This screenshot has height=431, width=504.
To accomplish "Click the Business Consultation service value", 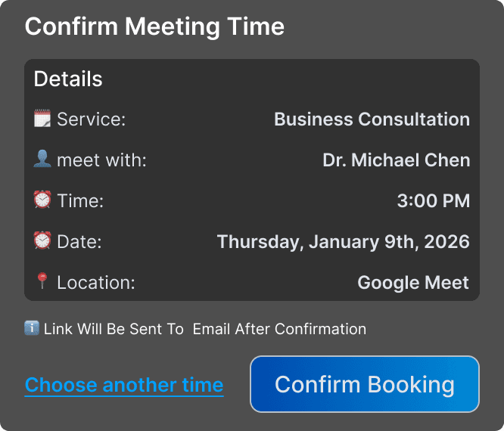I will pos(372,119).
